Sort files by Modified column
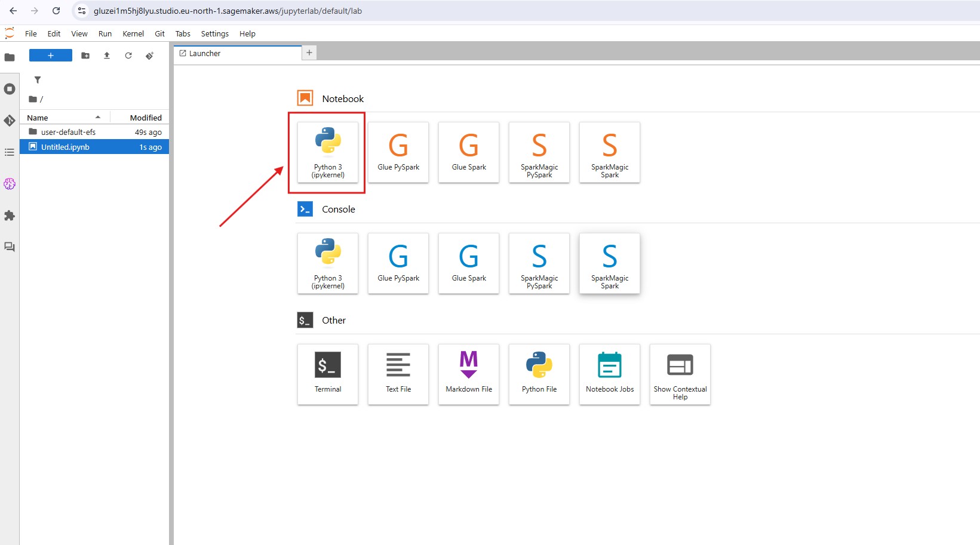This screenshot has height=545, width=980. click(145, 118)
